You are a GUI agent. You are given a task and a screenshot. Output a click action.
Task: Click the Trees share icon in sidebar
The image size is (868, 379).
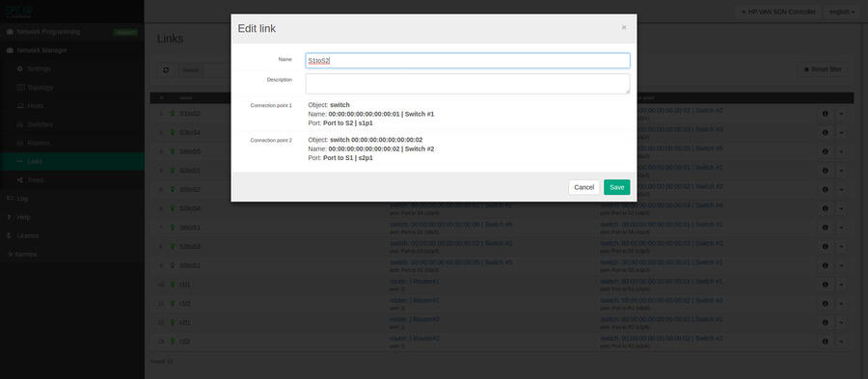click(20, 179)
